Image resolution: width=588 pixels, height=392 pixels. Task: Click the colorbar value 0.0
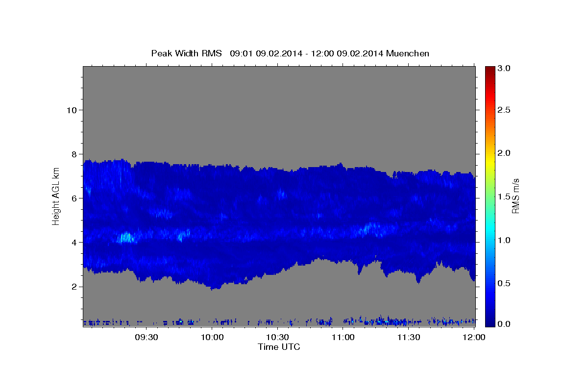click(504, 324)
